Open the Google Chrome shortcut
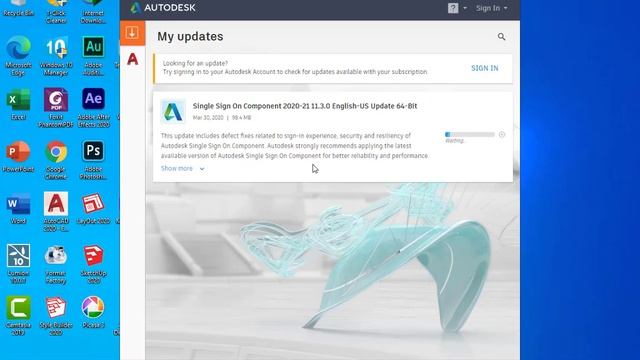The width and height of the screenshot is (640, 360). pos(56,160)
